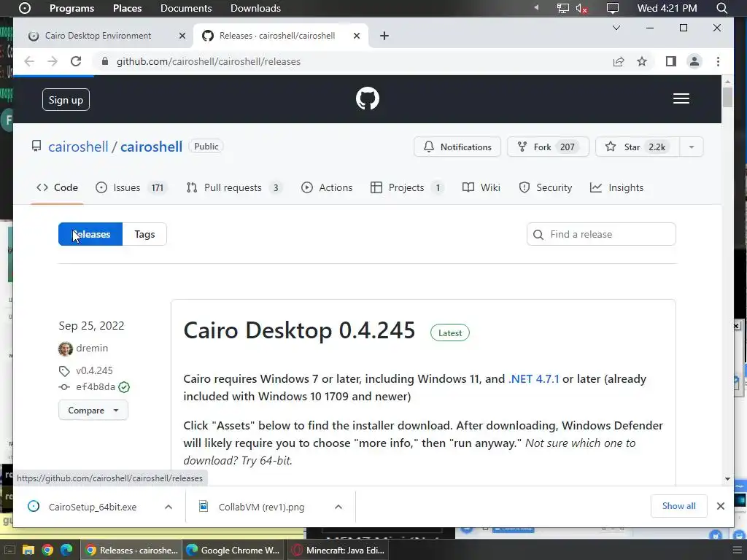Open Projects tab
Screen dimensions: 747x560
407,187
